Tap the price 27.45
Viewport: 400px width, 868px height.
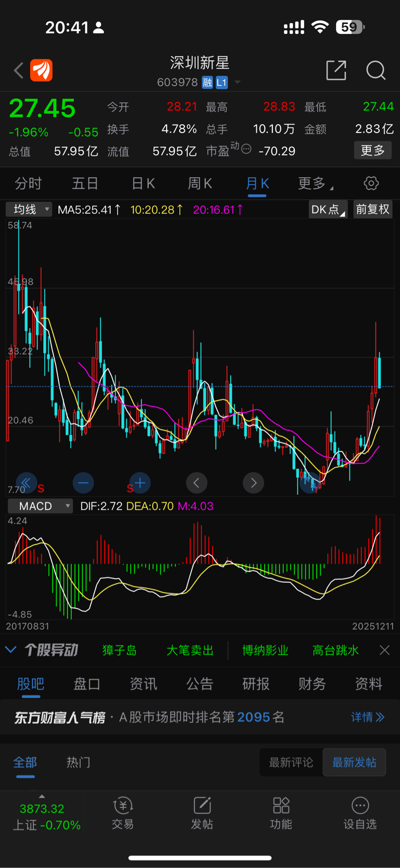pos(42,108)
